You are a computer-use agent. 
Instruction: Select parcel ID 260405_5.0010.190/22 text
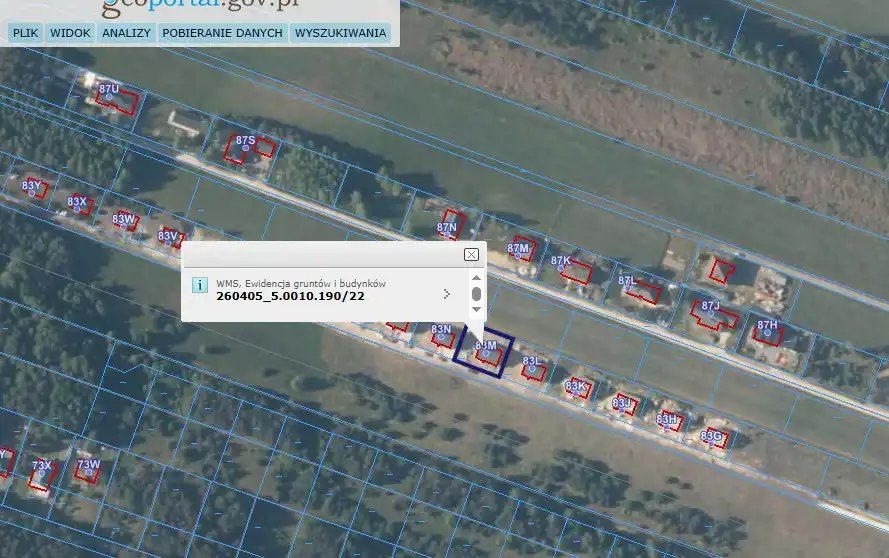290,296
